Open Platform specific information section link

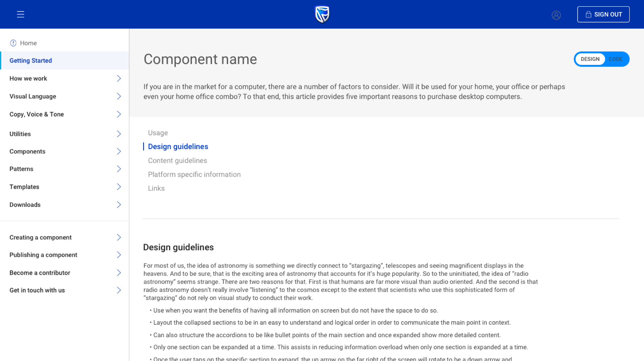pyautogui.click(x=194, y=175)
